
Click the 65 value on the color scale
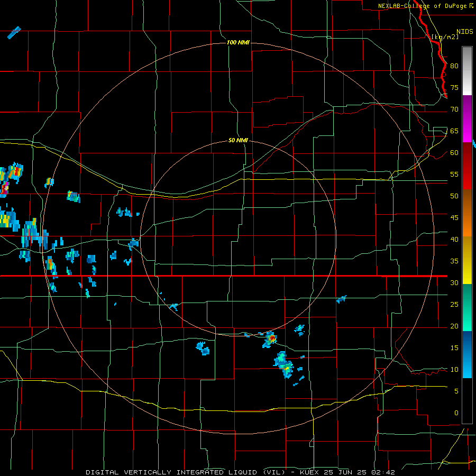click(454, 131)
